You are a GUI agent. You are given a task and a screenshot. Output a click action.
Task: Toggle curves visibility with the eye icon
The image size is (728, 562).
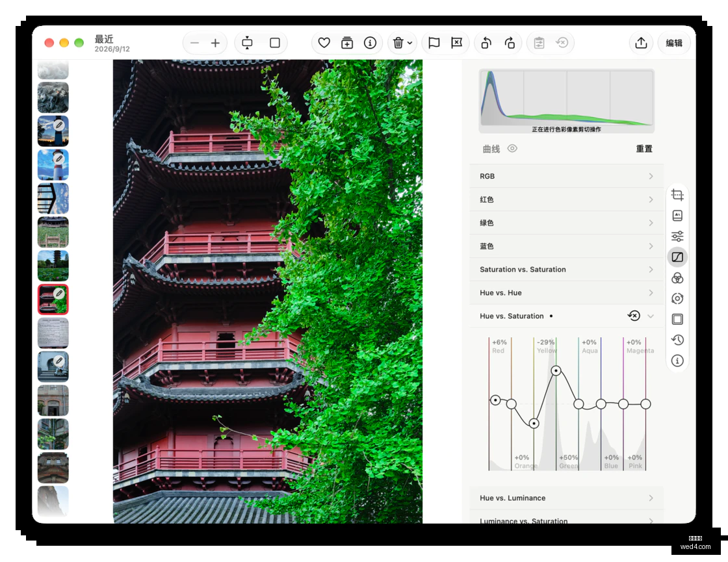[512, 149]
